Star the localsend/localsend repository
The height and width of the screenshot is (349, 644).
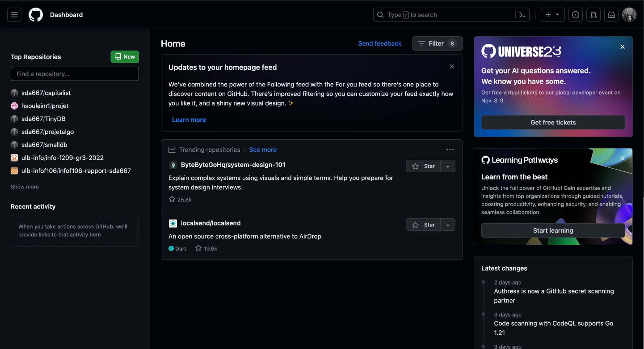[x=423, y=225]
